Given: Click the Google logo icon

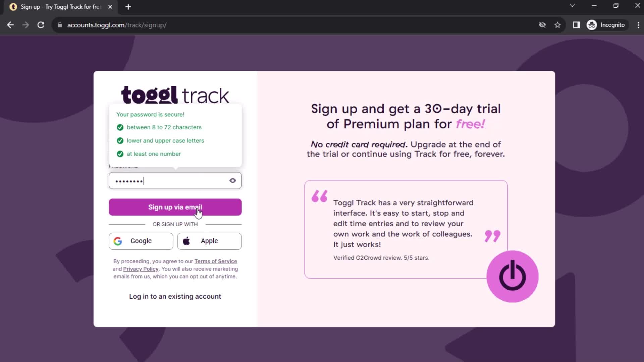Looking at the screenshot, I should [x=118, y=241].
